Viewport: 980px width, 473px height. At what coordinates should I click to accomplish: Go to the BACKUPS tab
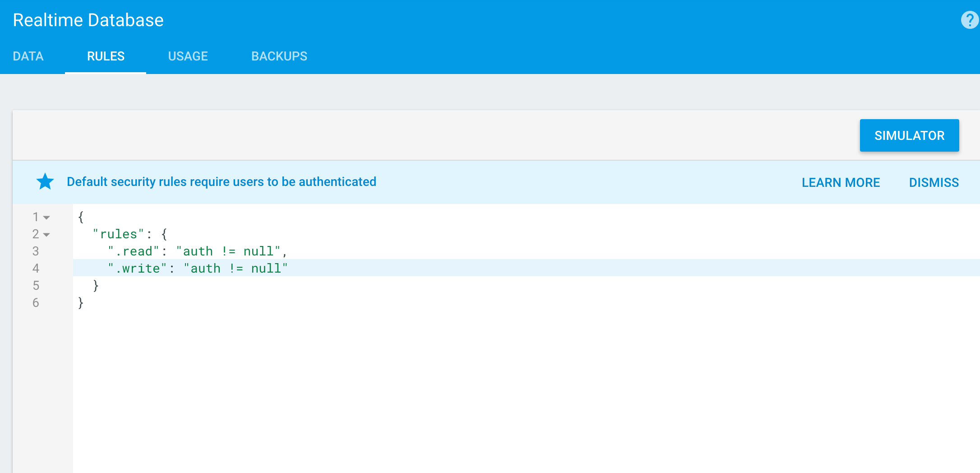[279, 56]
